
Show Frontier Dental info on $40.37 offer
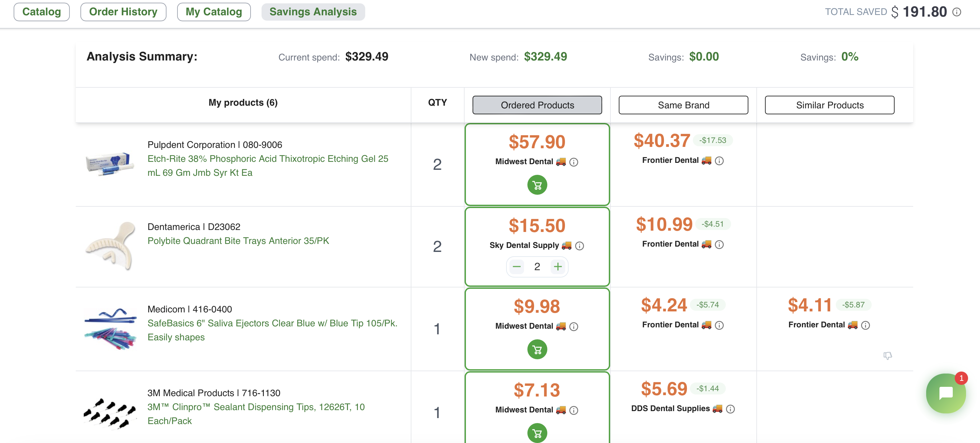(719, 161)
